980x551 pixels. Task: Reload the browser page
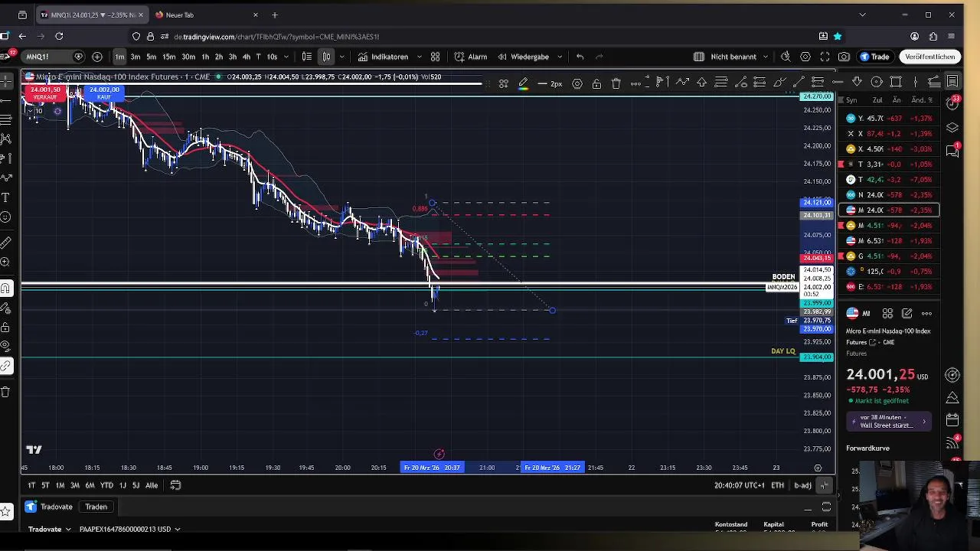click(x=59, y=36)
